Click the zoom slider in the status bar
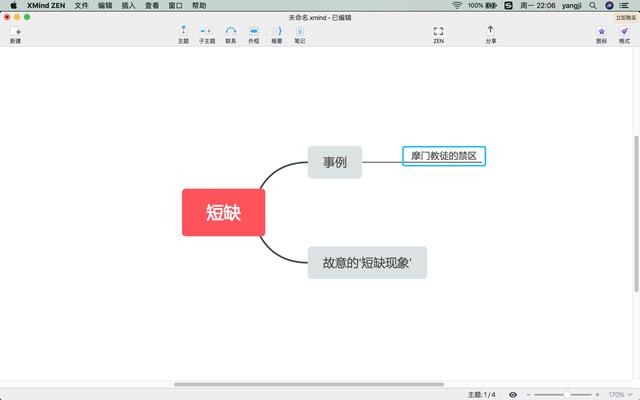The width and height of the screenshot is (640, 400). [x=563, y=395]
